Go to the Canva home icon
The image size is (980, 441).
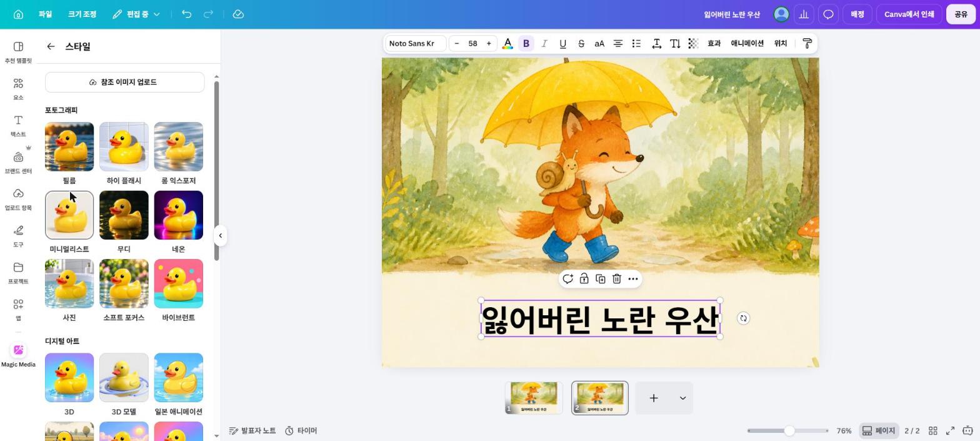tap(18, 14)
